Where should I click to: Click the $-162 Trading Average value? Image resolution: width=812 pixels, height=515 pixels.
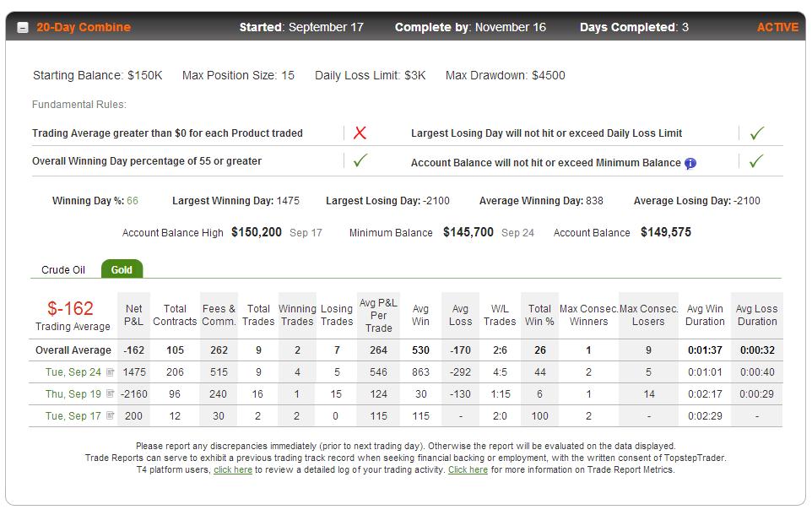(x=70, y=308)
